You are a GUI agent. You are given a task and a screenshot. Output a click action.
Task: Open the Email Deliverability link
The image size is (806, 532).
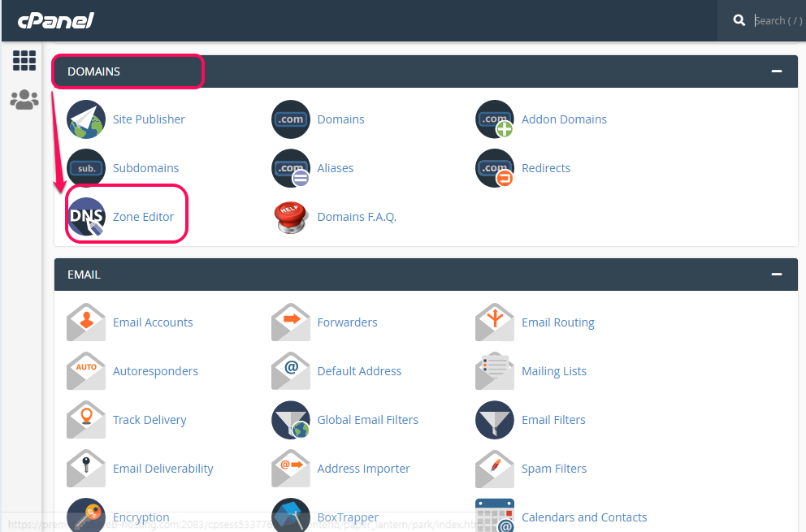pos(163,469)
